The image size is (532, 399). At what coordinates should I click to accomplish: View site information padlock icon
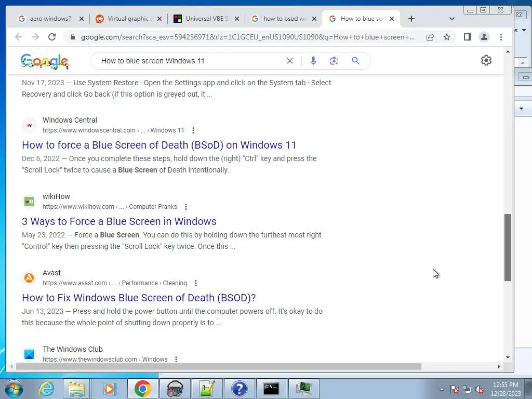73,37
